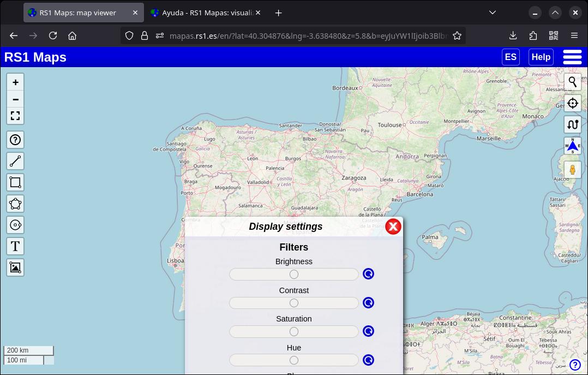This screenshot has width=588, height=375.
Task: Click the Bilbao label on map
Action: click(309, 139)
